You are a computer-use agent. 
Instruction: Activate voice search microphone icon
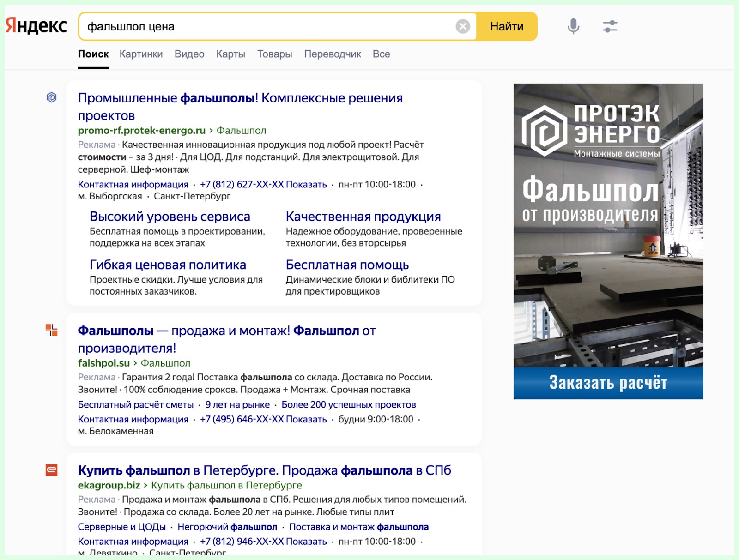tap(573, 26)
